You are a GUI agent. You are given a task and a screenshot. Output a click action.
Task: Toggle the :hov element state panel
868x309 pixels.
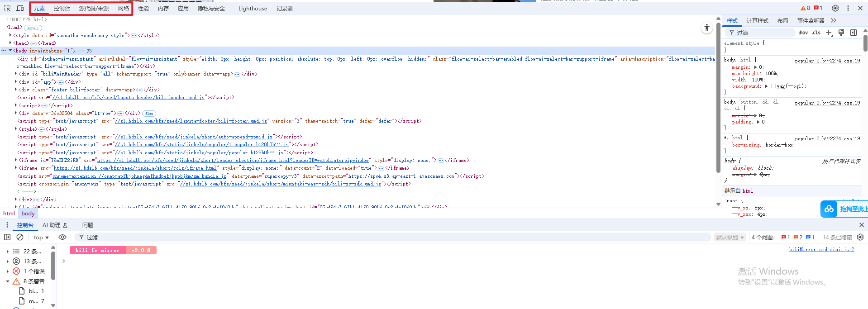803,33
